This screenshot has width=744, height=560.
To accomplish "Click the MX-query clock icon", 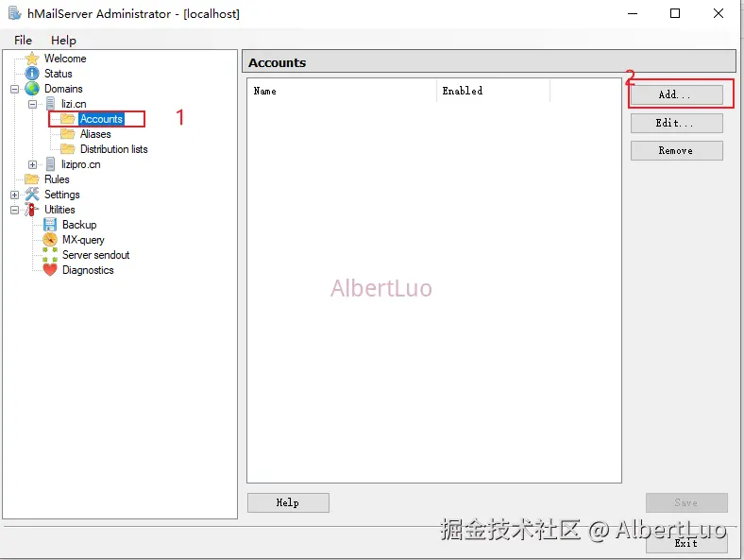I will [50, 240].
